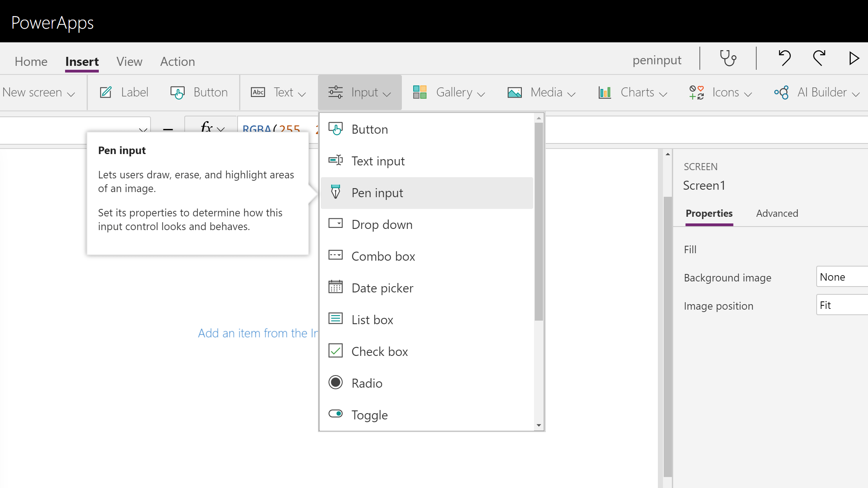Insert a Label control

(124, 93)
